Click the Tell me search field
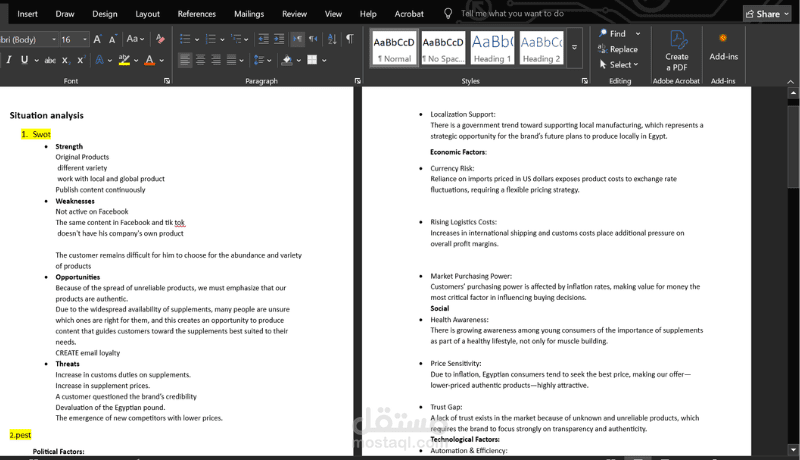 click(512, 14)
